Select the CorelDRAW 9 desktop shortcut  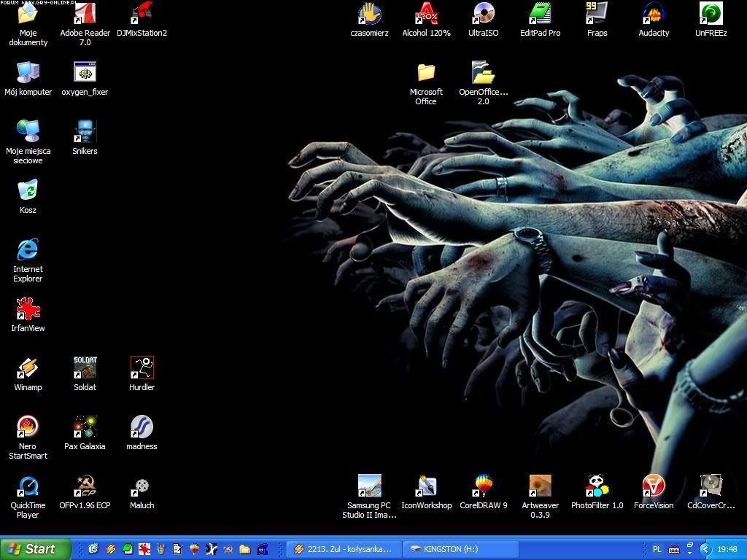(x=483, y=492)
